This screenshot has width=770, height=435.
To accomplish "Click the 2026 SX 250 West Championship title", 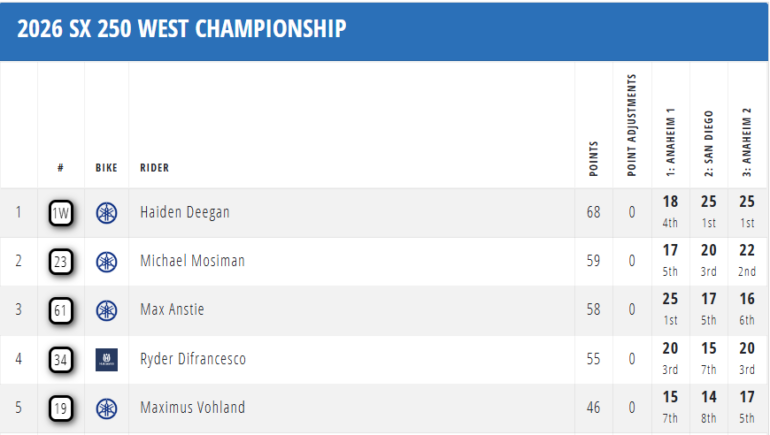I will [x=182, y=29].
